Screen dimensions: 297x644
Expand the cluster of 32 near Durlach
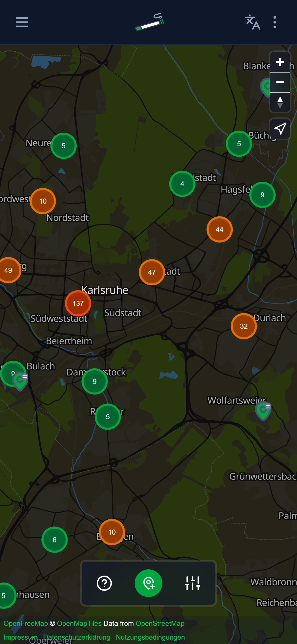[244, 326]
